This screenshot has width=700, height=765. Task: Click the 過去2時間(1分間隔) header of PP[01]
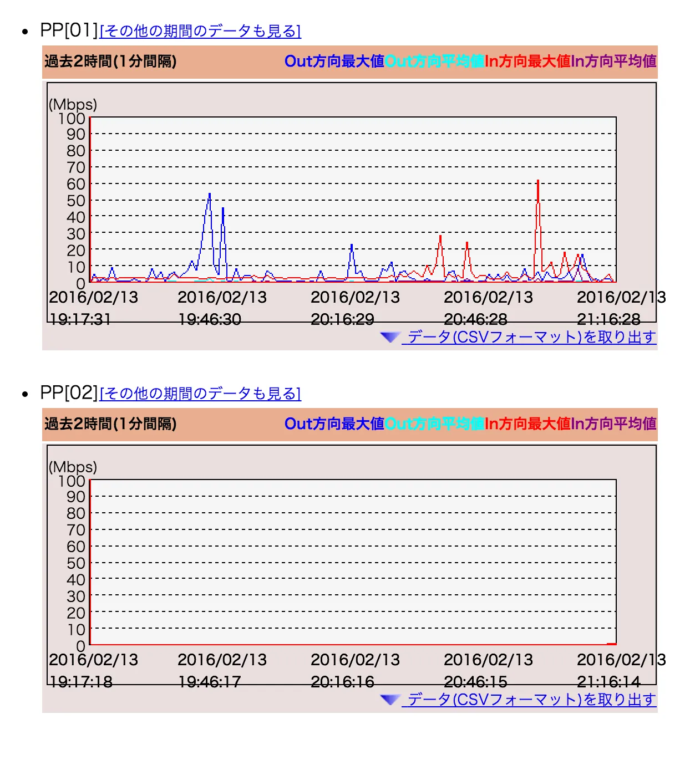109,62
